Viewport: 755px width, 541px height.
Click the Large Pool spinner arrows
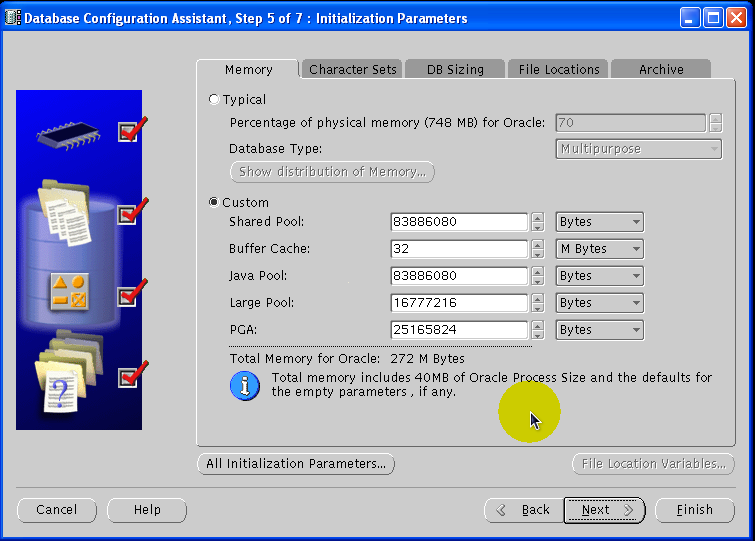click(538, 303)
